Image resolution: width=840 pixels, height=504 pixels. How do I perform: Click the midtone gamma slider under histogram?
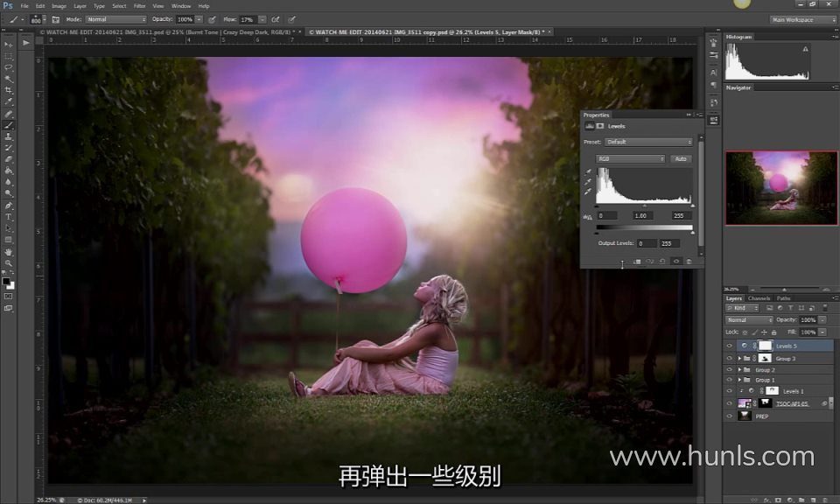point(645,206)
